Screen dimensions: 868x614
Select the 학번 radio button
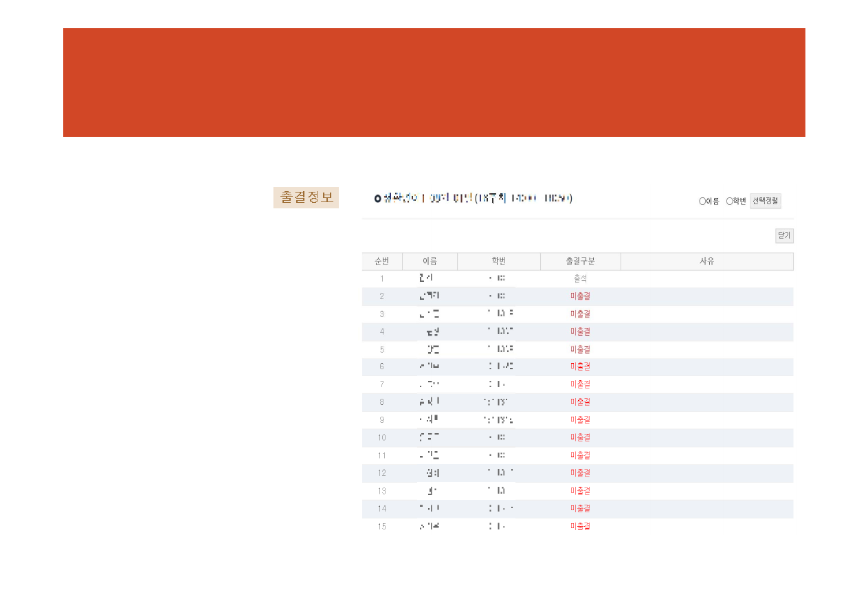(730, 201)
